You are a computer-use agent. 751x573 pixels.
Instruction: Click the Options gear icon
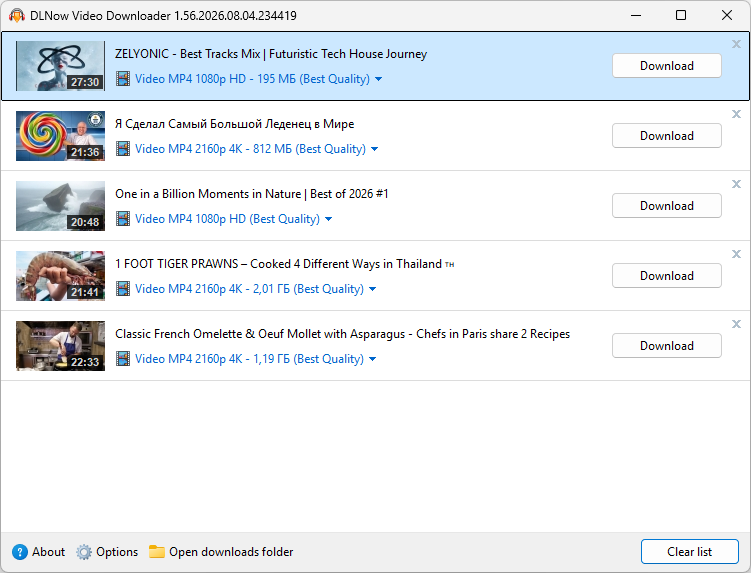point(84,552)
